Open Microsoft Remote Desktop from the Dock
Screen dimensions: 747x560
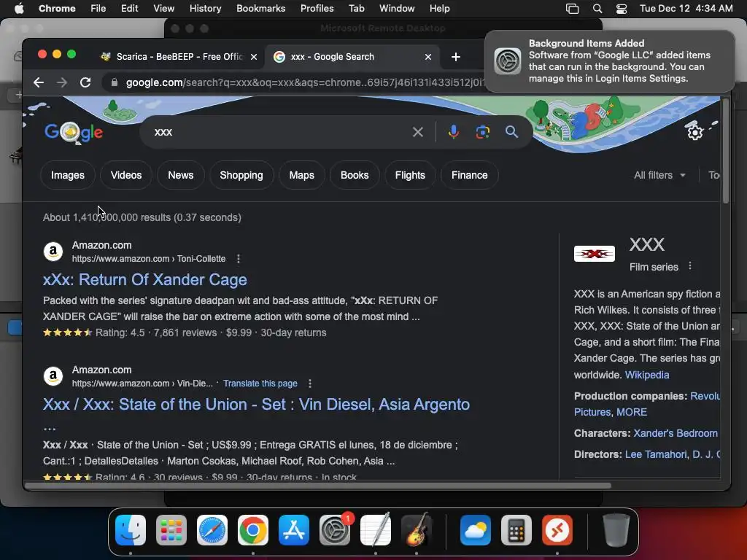coord(557,530)
